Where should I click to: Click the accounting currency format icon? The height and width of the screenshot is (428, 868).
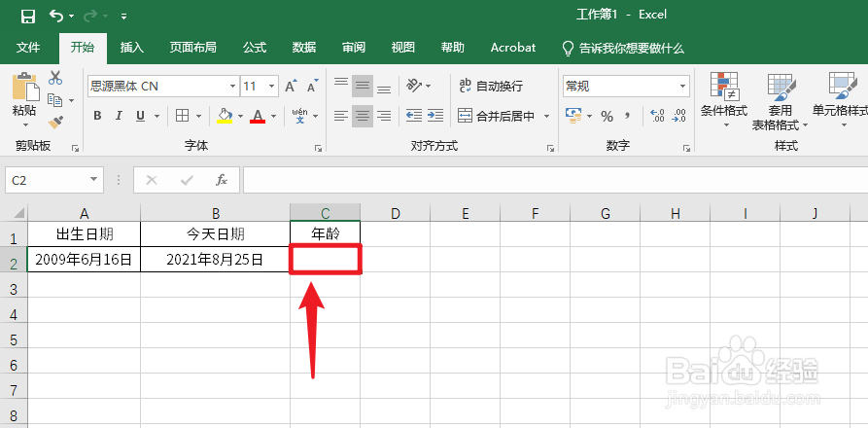pos(573,116)
